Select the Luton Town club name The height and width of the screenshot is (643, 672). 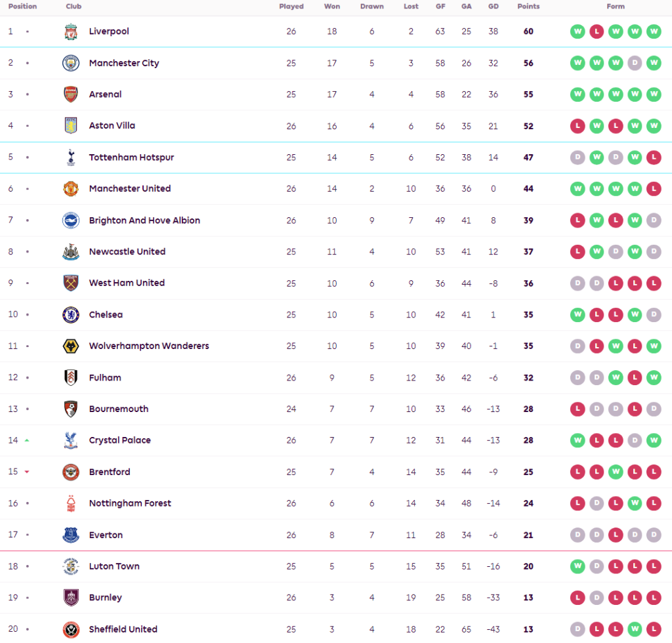coord(114,566)
